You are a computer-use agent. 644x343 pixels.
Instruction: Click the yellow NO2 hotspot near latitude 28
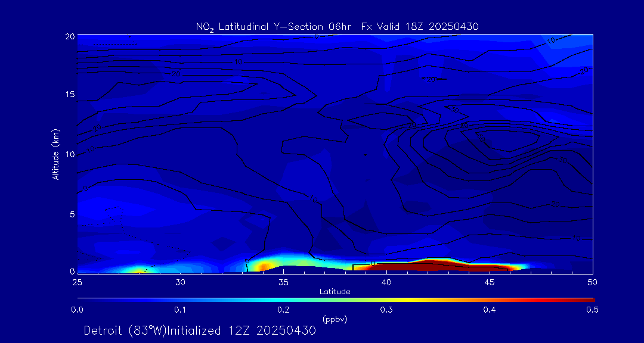point(139,270)
